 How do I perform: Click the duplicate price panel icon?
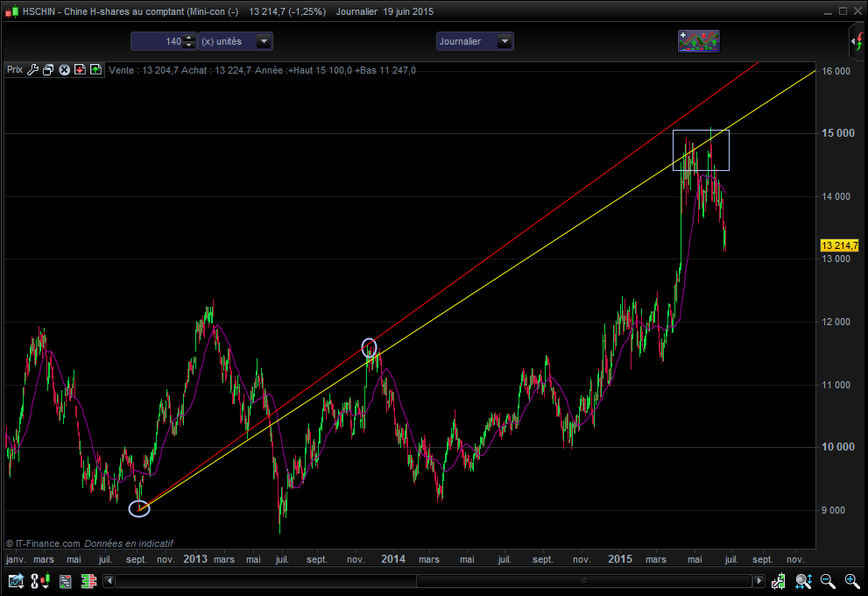[x=48, y=70]
